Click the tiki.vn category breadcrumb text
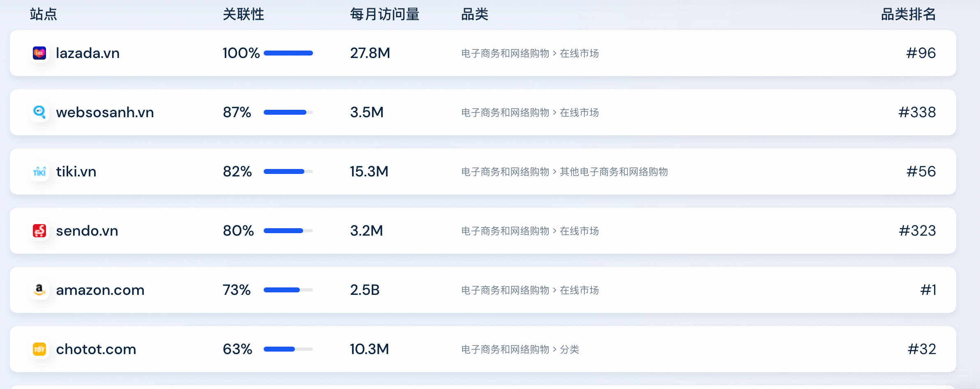 564,171
